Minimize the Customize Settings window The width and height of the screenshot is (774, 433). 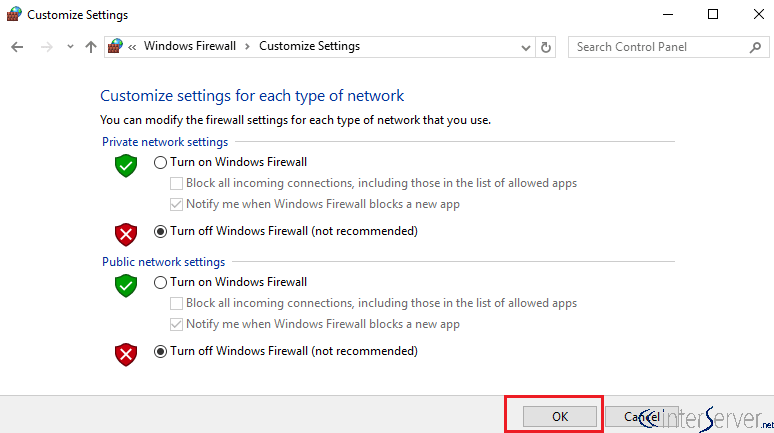(668, 14)
